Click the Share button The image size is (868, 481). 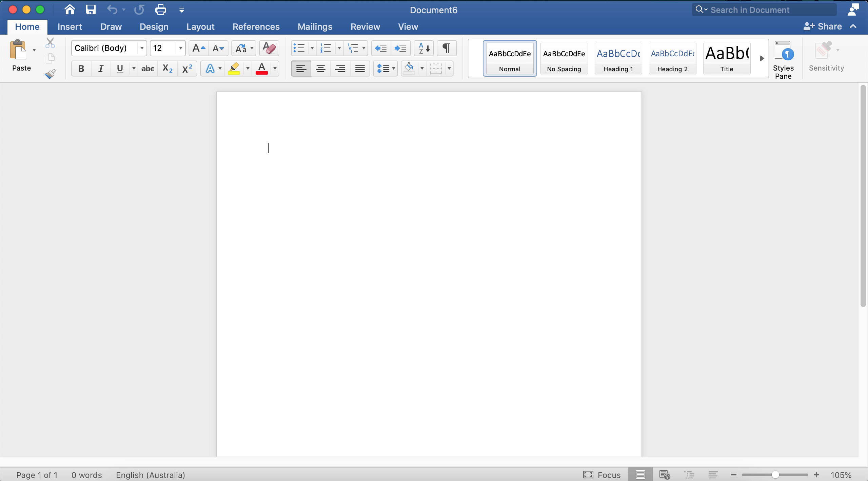823,26
